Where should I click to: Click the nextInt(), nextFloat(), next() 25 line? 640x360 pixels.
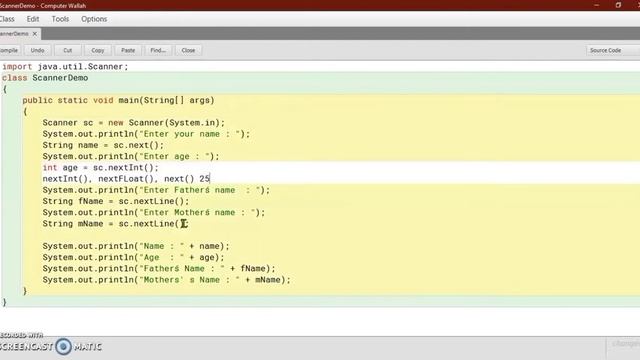click(x=126, y=179)
